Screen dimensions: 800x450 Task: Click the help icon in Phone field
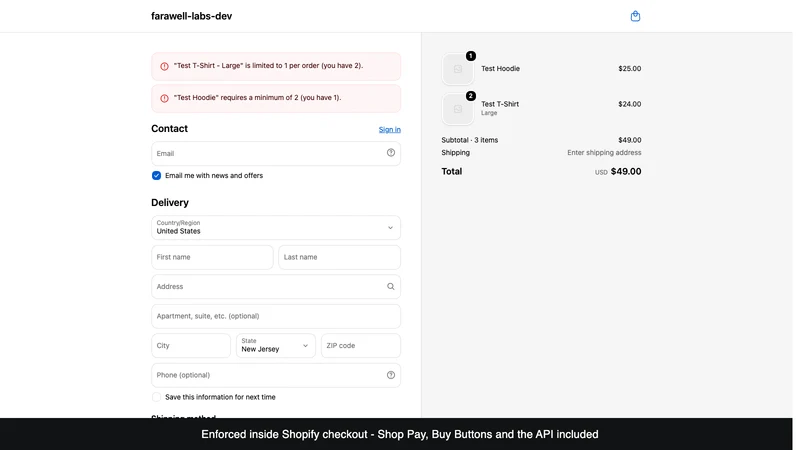tap(391, 375)
